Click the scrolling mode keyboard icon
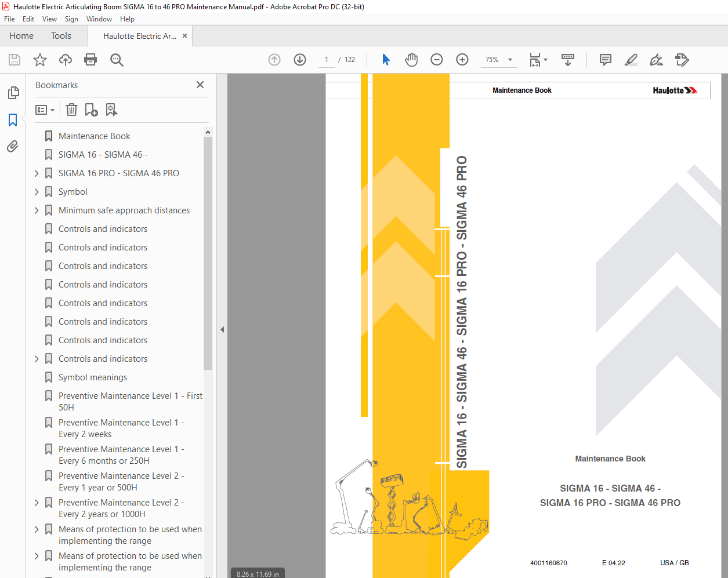The height and width of the screenshot is (578, 728). [568, 60]
